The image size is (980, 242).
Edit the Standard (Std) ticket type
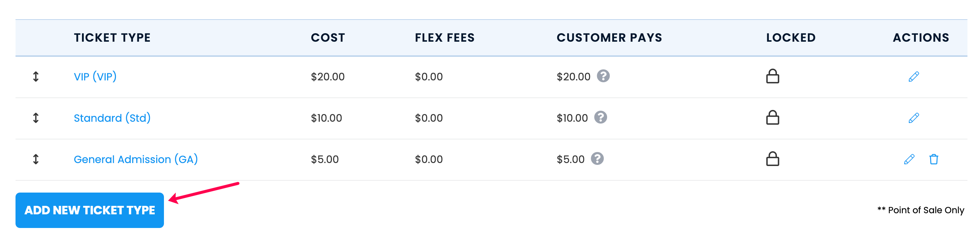tap(914, 118)
